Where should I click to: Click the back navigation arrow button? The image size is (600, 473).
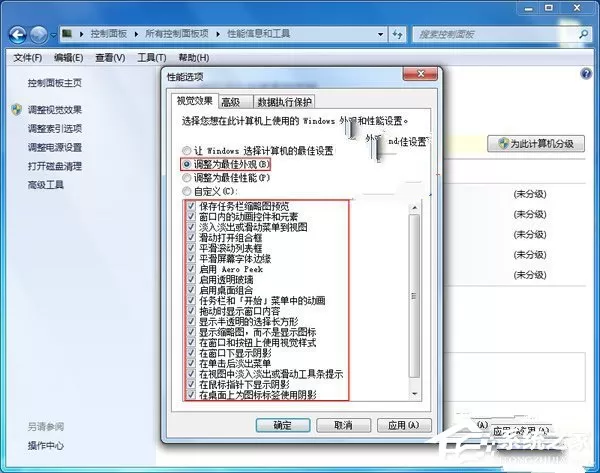click(18, 35)
